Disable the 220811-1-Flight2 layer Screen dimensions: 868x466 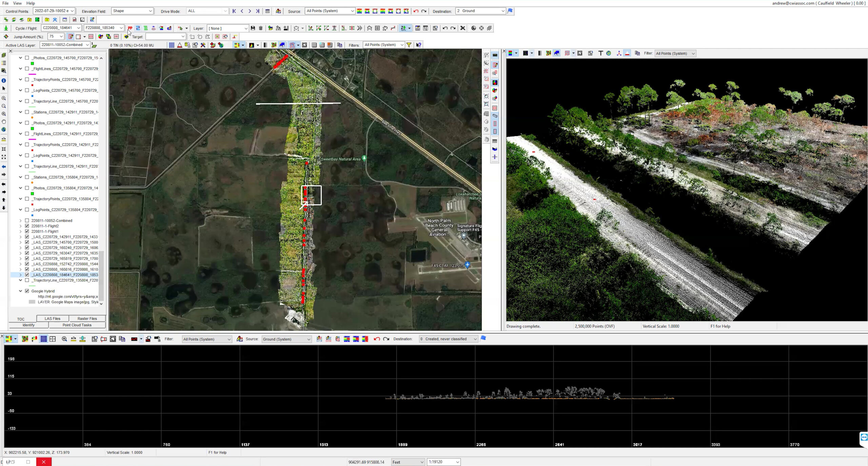tap(27, 226)
